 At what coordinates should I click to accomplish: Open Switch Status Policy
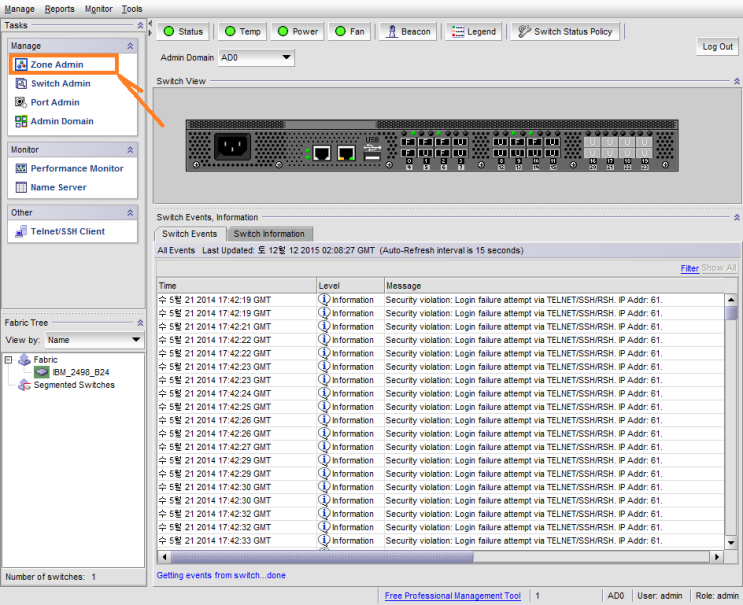click(565, 32)
